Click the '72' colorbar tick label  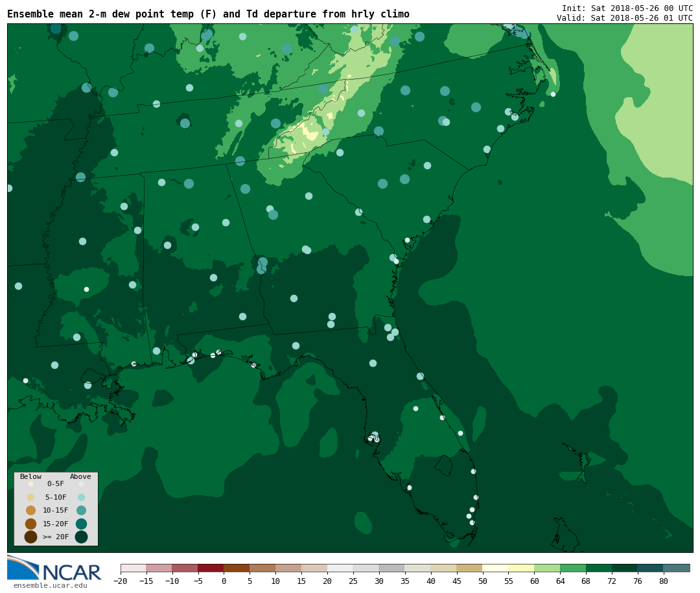tap(612, 581)
